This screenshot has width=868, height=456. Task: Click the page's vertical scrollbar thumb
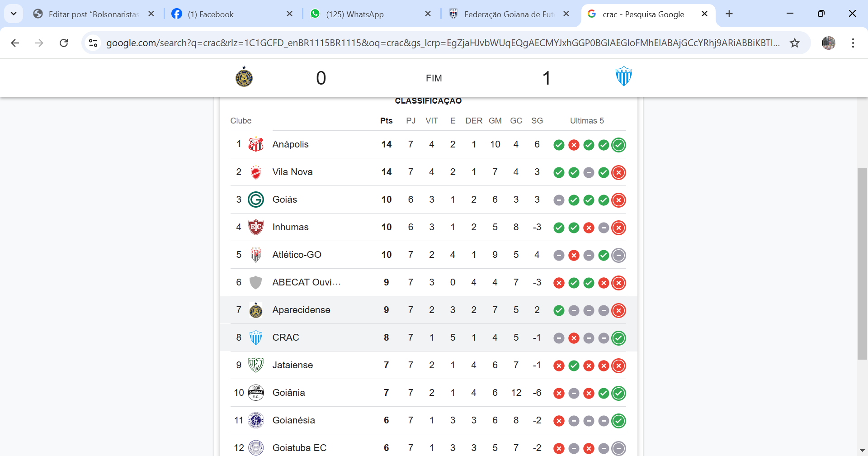[862, 264]
